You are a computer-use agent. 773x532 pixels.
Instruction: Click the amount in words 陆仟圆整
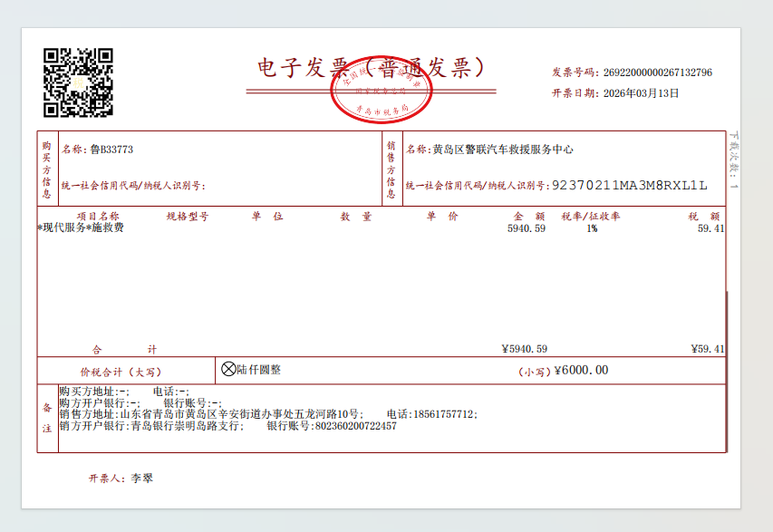259,370
